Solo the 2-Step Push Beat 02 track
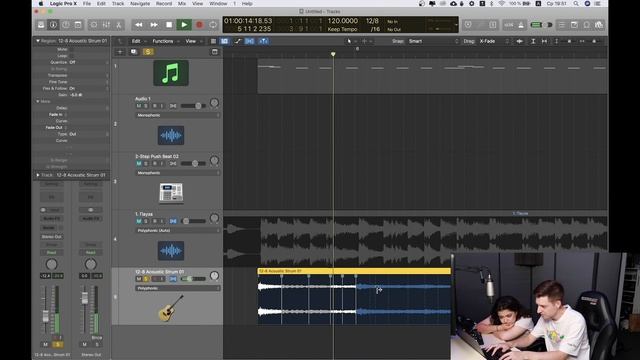Viewport: 640px width, 360px height. click(x=146, y=164)
